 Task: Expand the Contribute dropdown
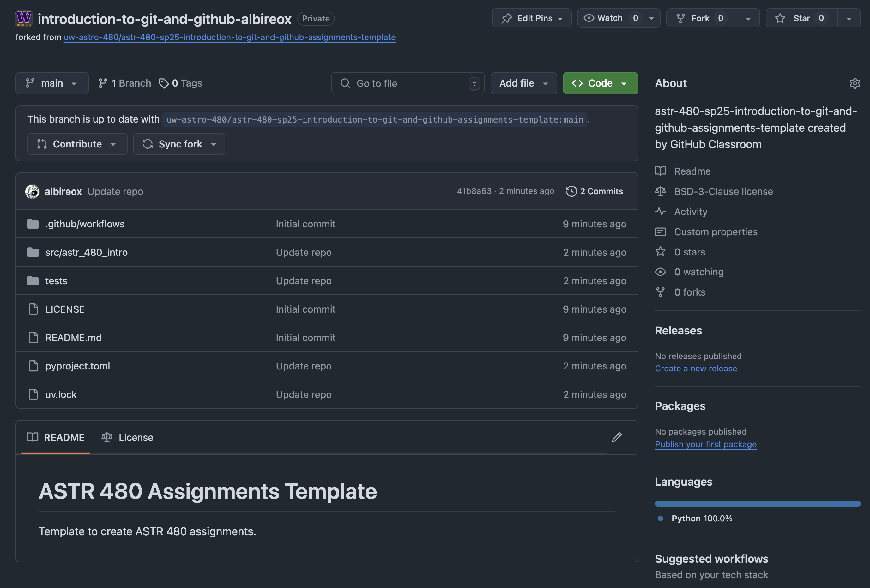pos(77,144)
